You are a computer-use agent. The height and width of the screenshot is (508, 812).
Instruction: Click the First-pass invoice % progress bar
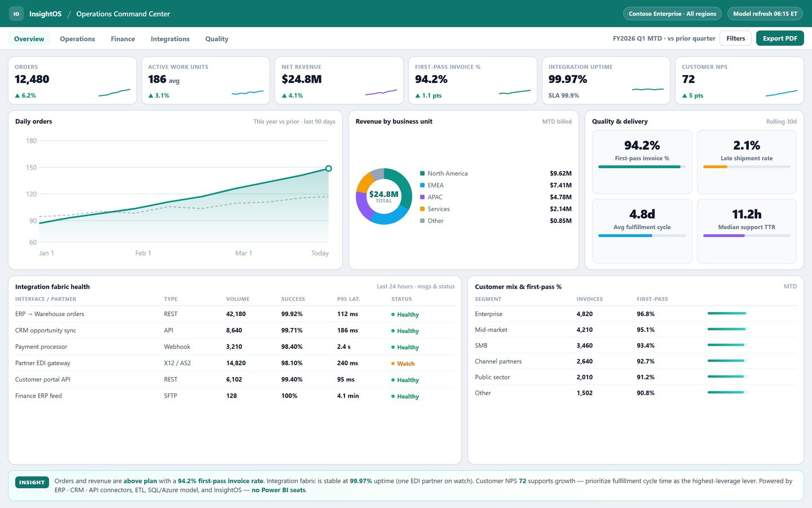point(642,167)
